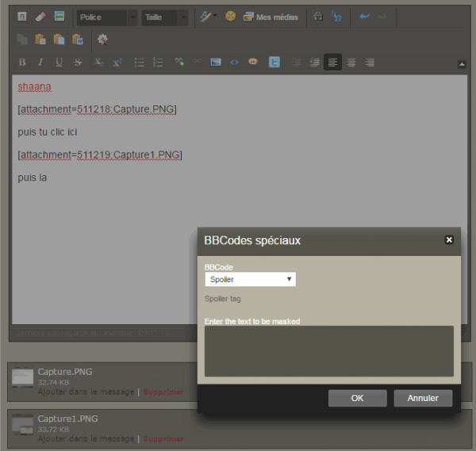Click the Capture.PNG file name

coord(65,372)
